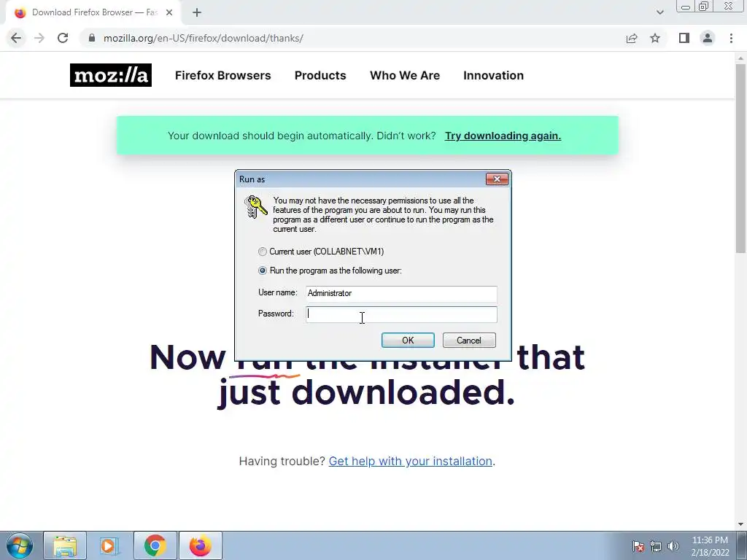Image resolution: width=747 pixels, height=560 pixels.
Task: Select the Download Firefox Browser tab
Action: pyautogui.click(x=93, y=13)
